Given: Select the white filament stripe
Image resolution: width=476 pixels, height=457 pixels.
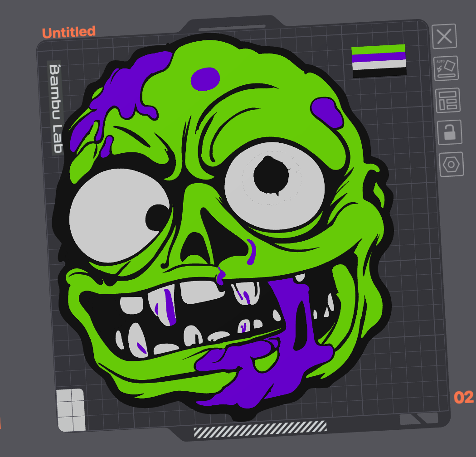Looking at the screenshot, I should point(380,65).
